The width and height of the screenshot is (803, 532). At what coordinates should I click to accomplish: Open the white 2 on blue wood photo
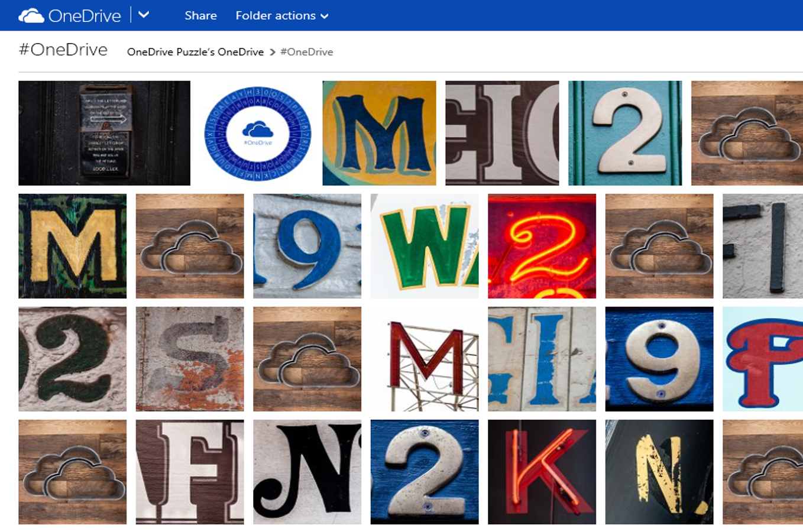point(425,472)
